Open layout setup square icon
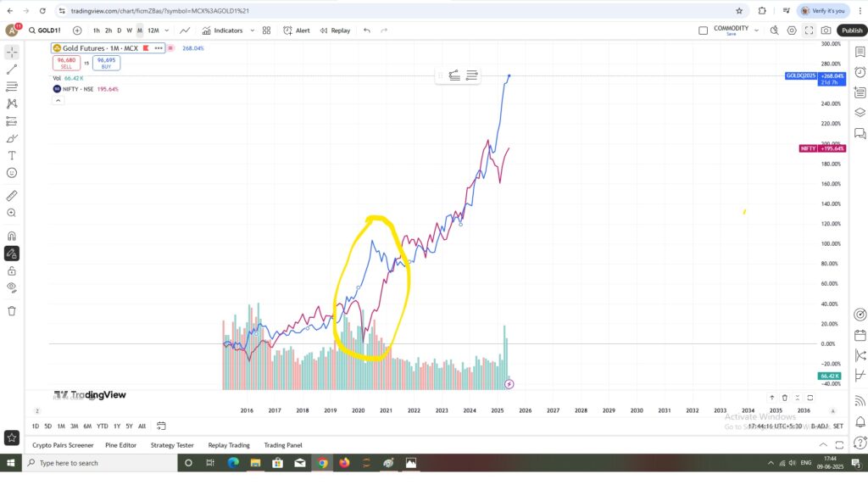868x485 pixels. coord(703,31)
